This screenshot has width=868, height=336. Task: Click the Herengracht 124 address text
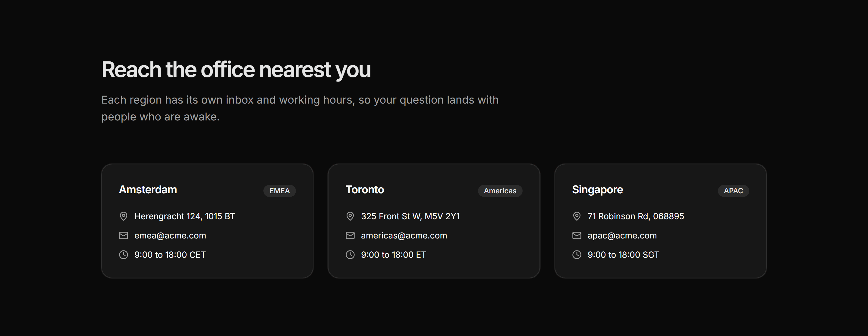[185, 216]
